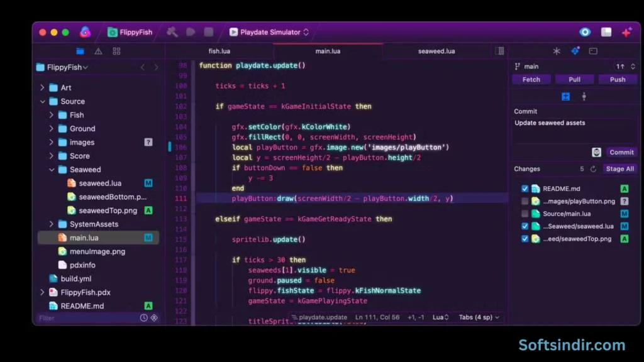Screen dimensions: 644x362
Task: Collapse the Seaweed folder
Action: [52, 170]
